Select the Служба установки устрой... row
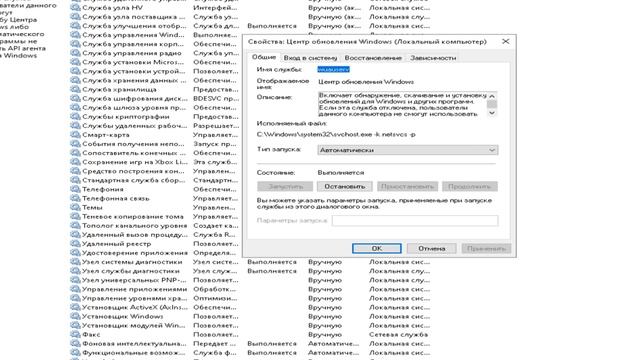Screen dimensions: 640x360 (156, 71)
